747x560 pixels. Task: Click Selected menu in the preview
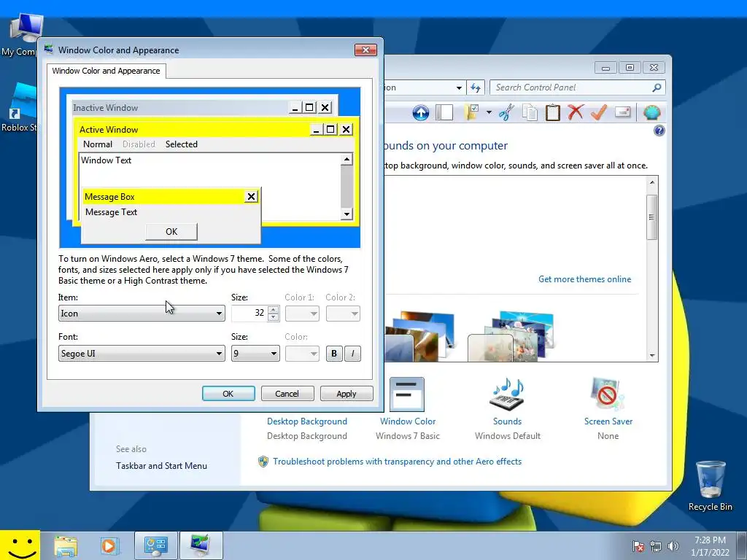[x=182, y=144]
